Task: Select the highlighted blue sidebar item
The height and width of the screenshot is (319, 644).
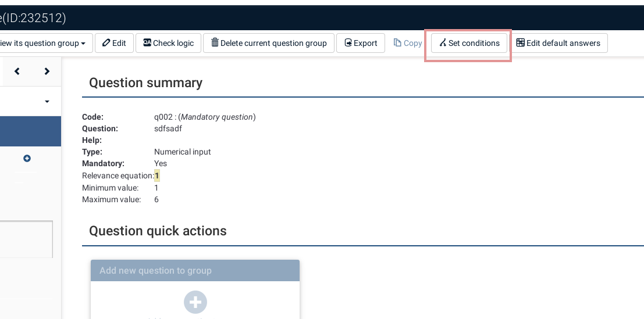Action: [x=30, y=131]
